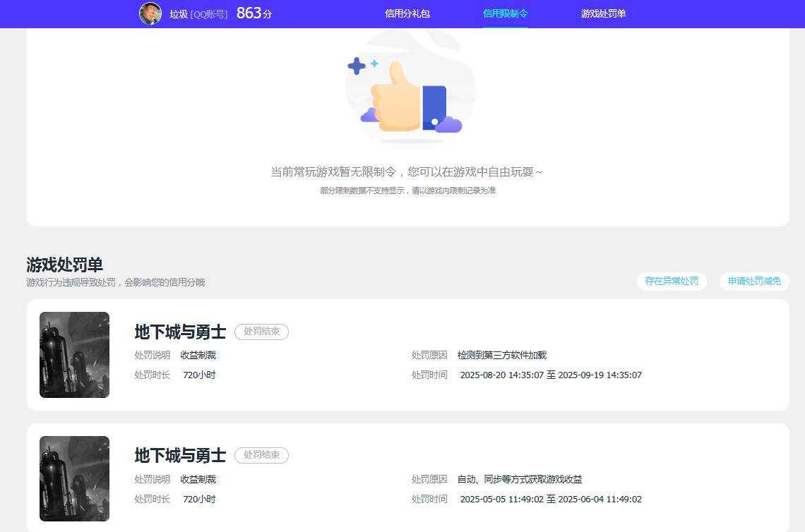This screenshot has width=805, height=532.
Task: Click the period 2025-05-05 11:49:02 至 2025-06-04
Action: [551, 499]
